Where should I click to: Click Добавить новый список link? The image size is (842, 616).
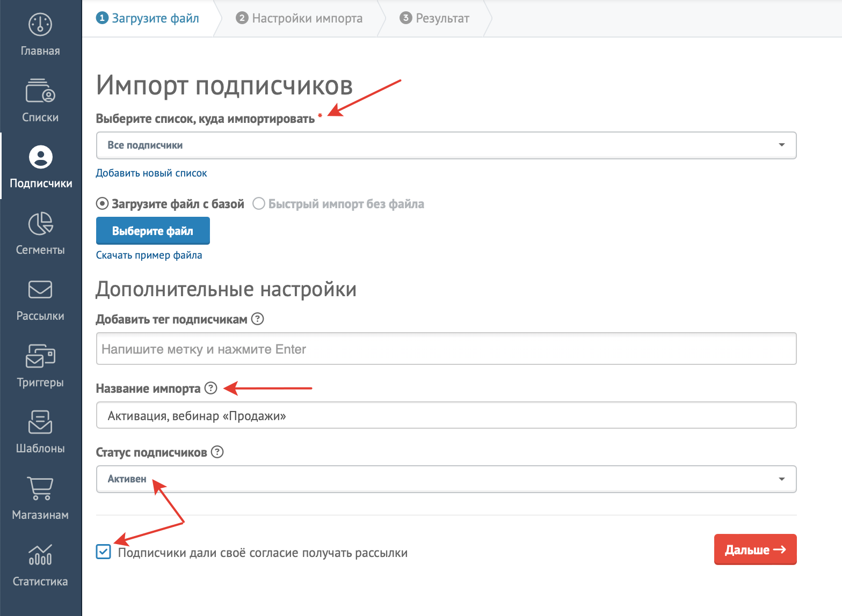point(151,173)
